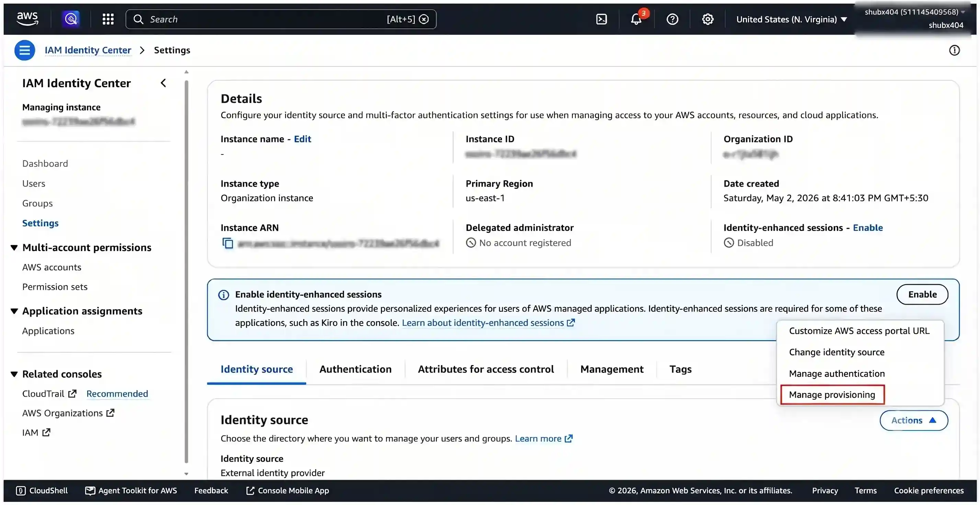
Task: Collapse the IAM Identity Center side panel
Action: click(163, 83)
